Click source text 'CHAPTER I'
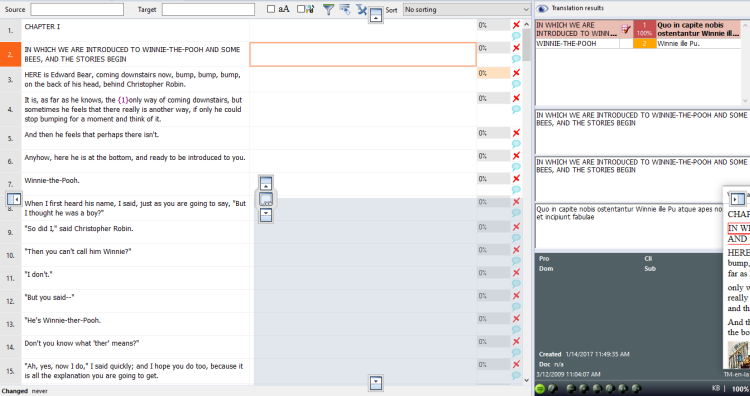750x396 pixels. click(x=42, y=27)
